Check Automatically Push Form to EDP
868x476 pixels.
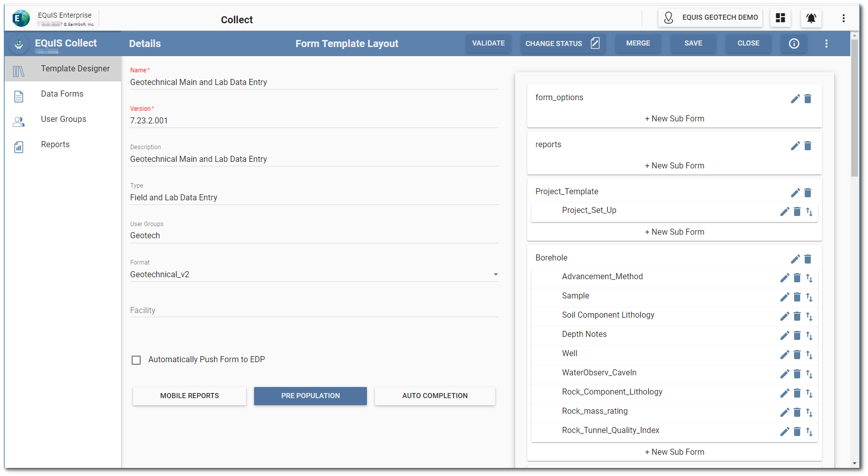click(x=136, y=360)
